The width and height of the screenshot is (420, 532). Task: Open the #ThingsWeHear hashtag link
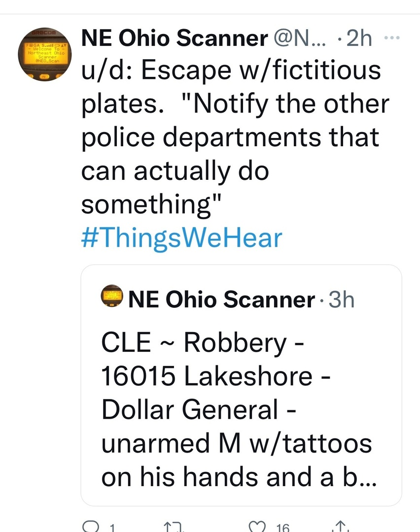pyautogui.click(x=181, y=238)
